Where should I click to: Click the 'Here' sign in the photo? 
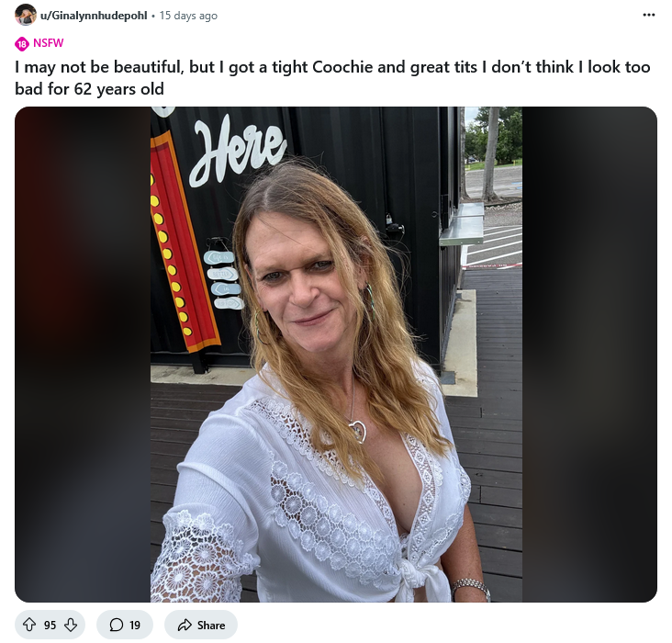point(237,150)
